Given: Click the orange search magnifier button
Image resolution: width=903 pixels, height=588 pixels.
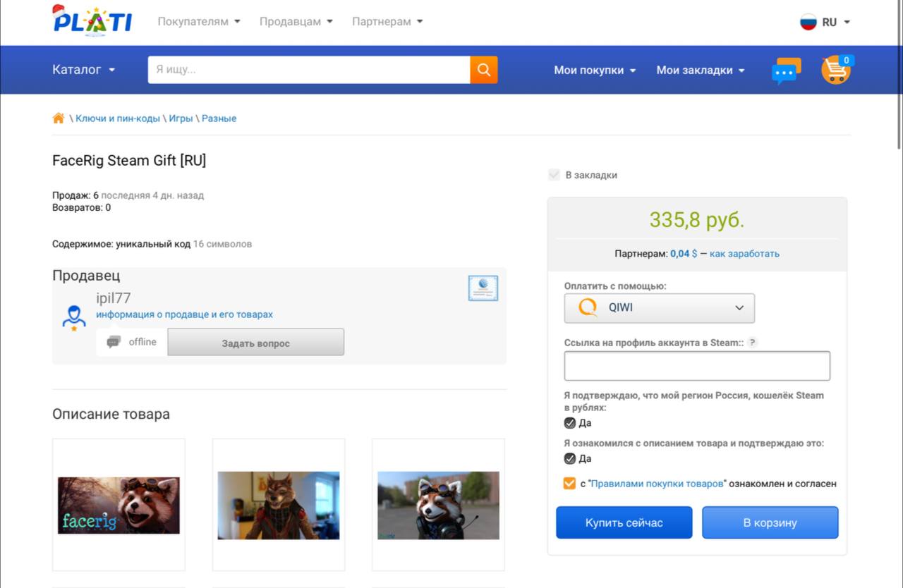Looking at the screenshot, I should pyautogui.click(x=484, y=70).
